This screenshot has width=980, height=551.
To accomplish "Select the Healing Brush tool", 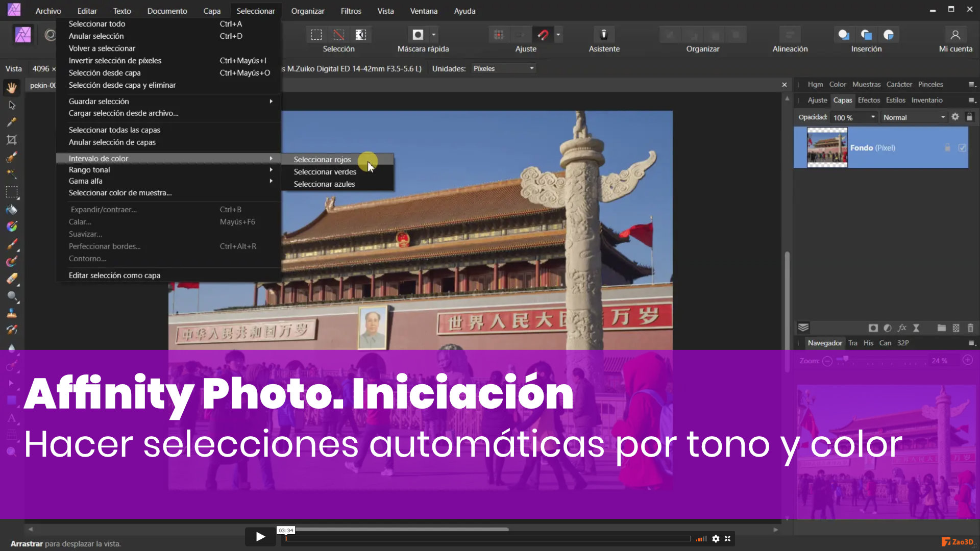I will click(x=12, y=331).
